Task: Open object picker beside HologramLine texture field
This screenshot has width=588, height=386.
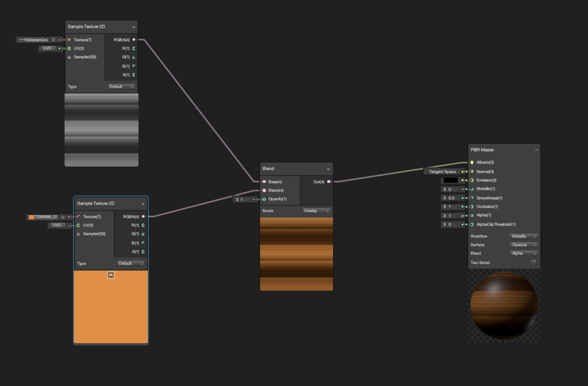Action: [x=53, y=40]
